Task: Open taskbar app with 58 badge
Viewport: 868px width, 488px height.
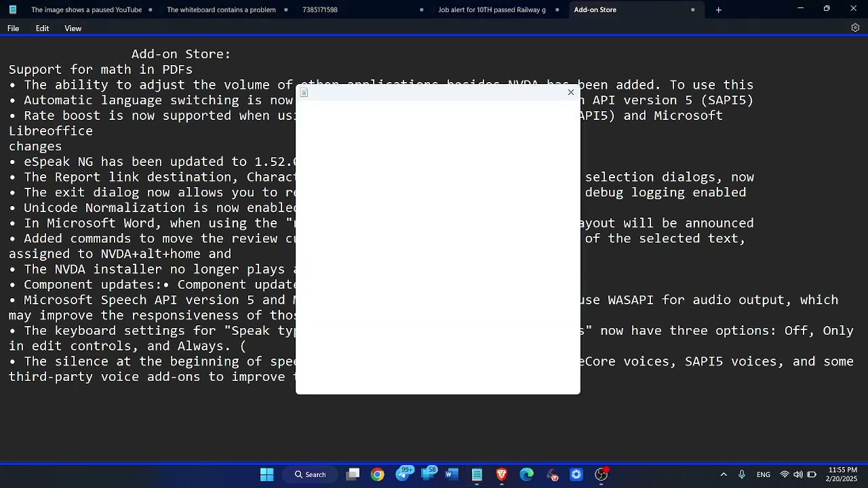Action: [x=428, y=474]
